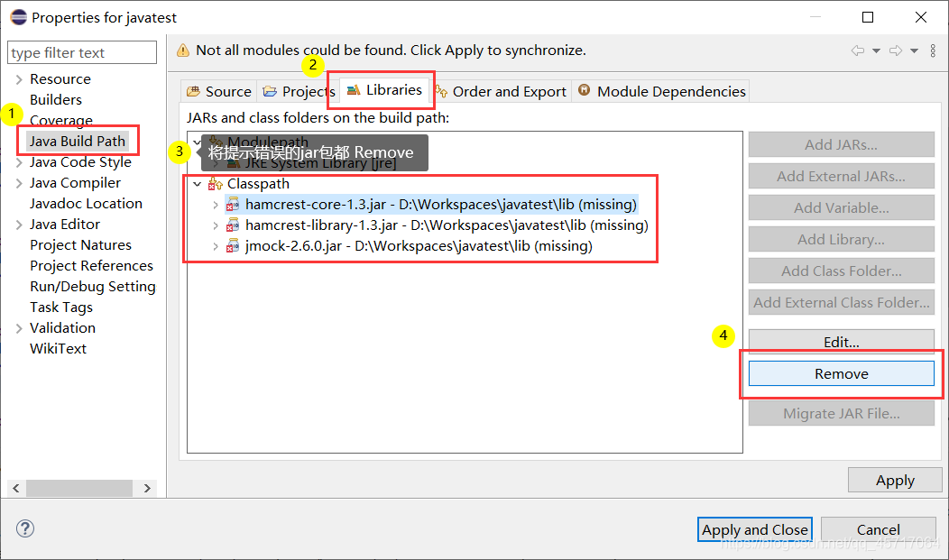Select the Classpath node label
Viewport: 949px width, 560px height.
coord(258,184)
